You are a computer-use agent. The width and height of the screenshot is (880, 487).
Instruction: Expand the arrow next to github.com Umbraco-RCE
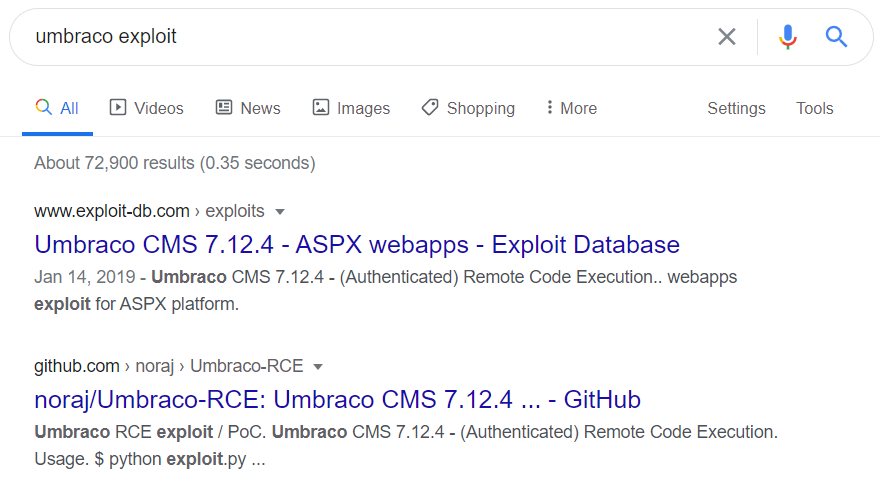[x=318, y=366]
